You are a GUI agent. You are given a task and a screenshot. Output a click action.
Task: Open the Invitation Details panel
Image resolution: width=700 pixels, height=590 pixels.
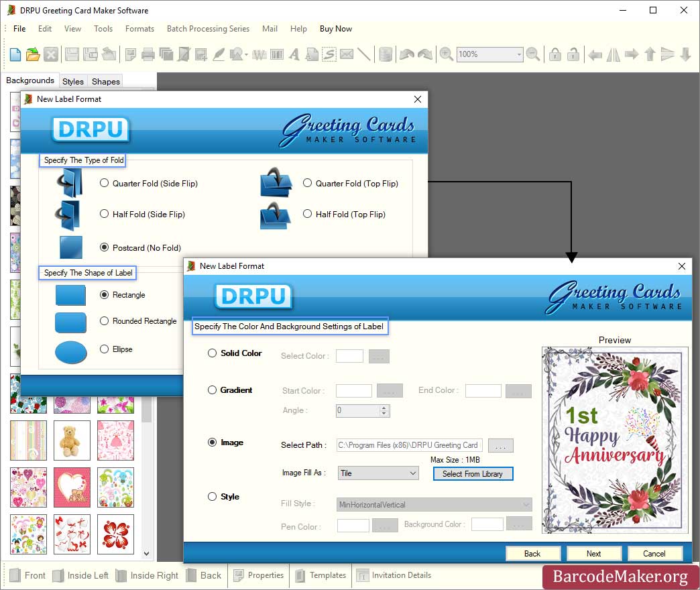[394, 575]
